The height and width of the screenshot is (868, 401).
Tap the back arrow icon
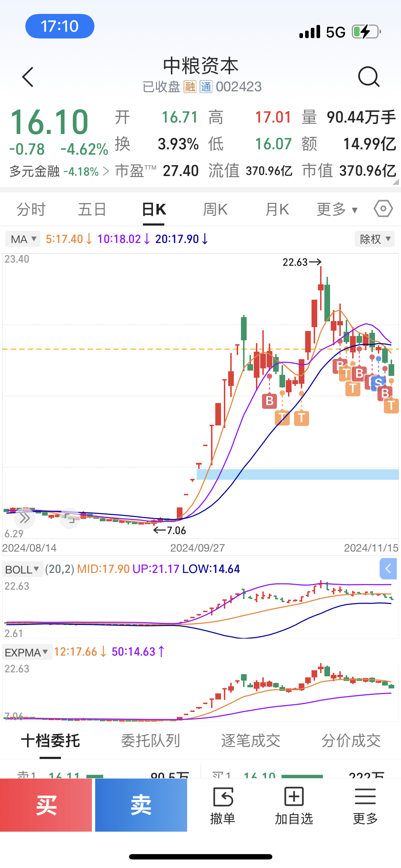click(x=28, y=77)
